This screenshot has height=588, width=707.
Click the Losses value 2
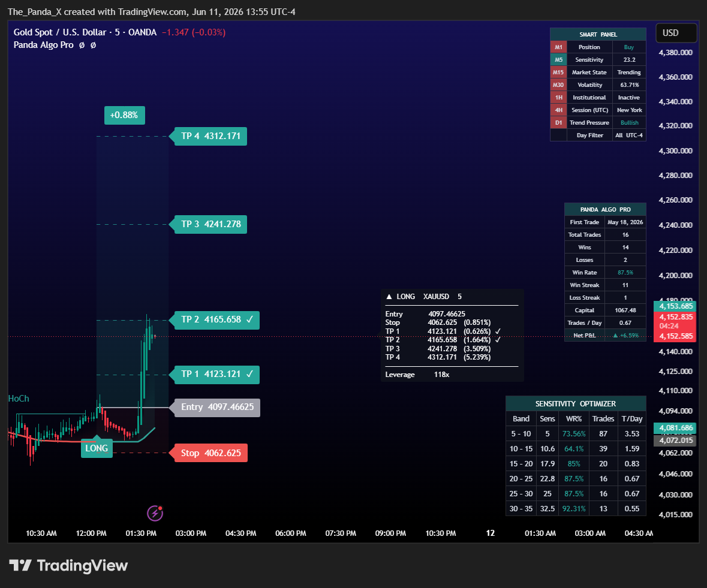coord(625,260)
